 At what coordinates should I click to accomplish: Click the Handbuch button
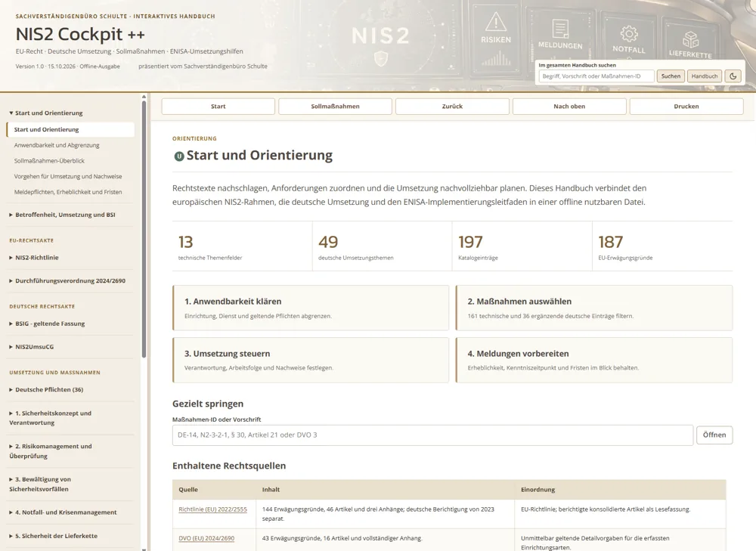coord(705,76)
